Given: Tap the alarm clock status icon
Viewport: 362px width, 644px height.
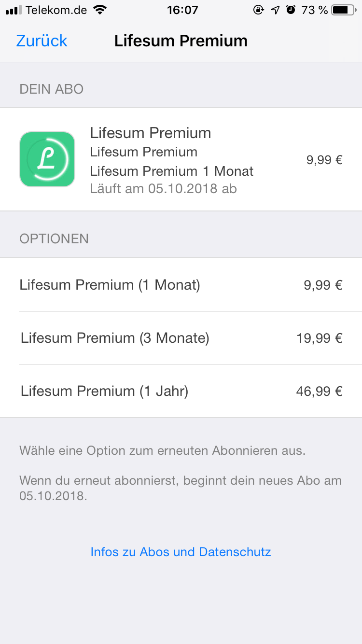Looking at the screenshot, I should (x=291, y=10).
